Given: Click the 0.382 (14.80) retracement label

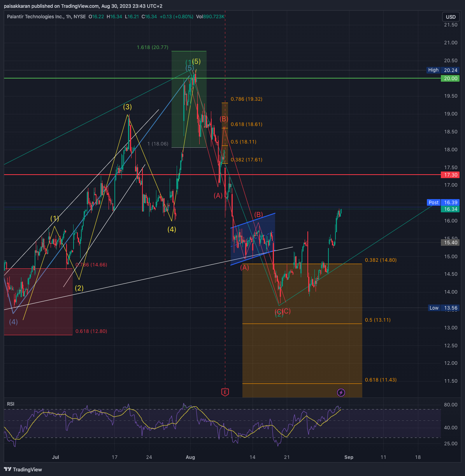Looking at the screenshot, I should coord(381,260).
